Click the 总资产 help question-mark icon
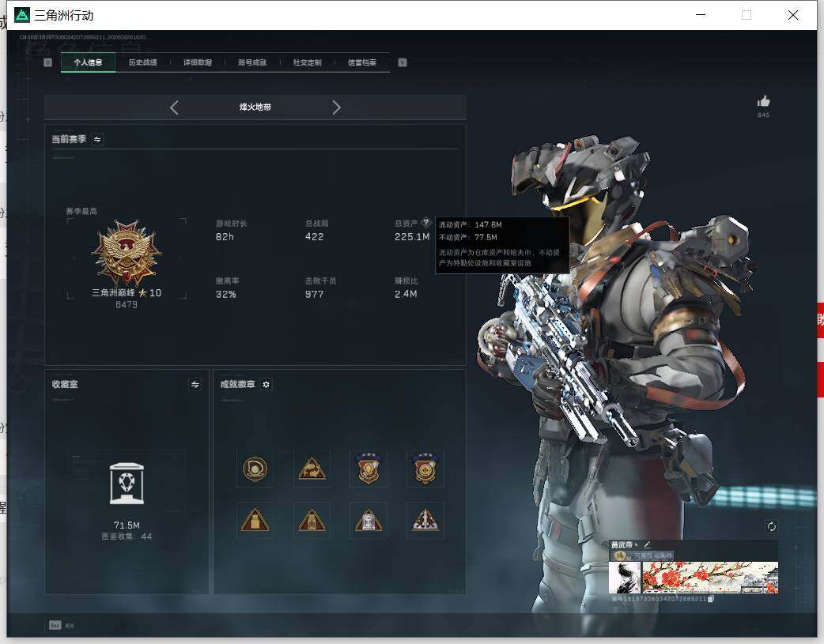This screenshot has height=644, width=824. coord(426,222)
